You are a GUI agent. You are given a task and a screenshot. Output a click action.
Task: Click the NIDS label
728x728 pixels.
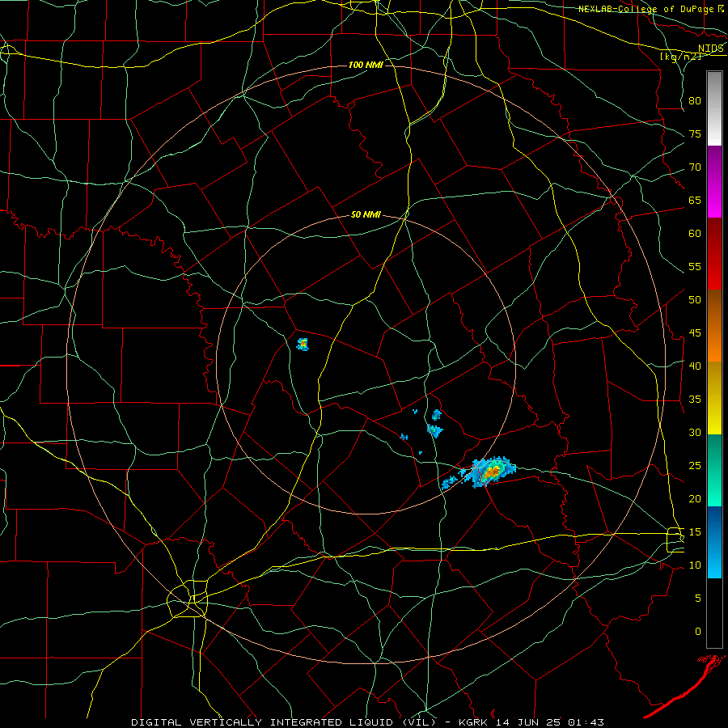[x=711, y=49]
